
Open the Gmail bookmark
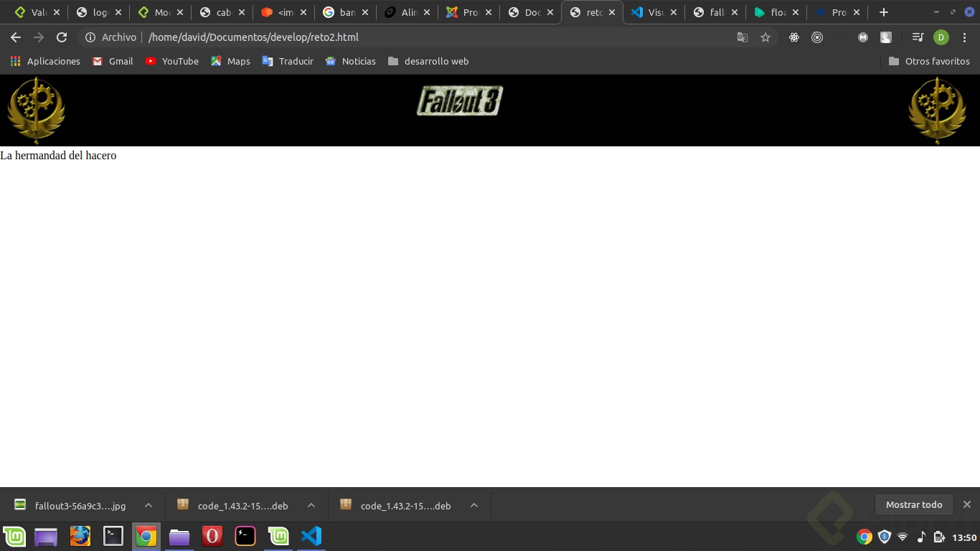(x=113, y=61)
